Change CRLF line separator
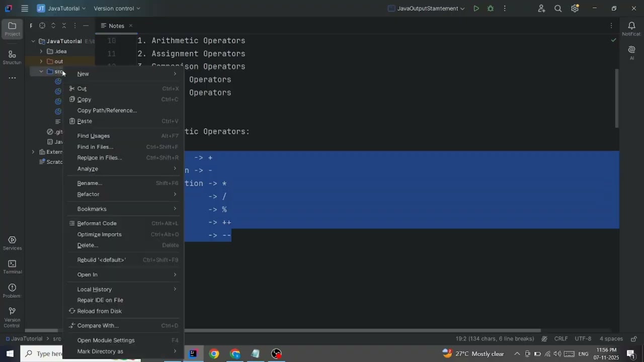 pos(561,339)
